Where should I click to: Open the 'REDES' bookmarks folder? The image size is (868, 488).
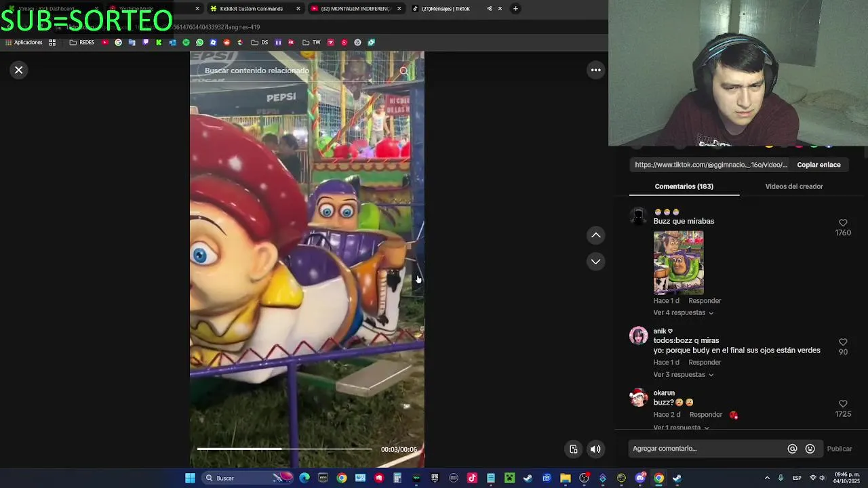[82, 42]
